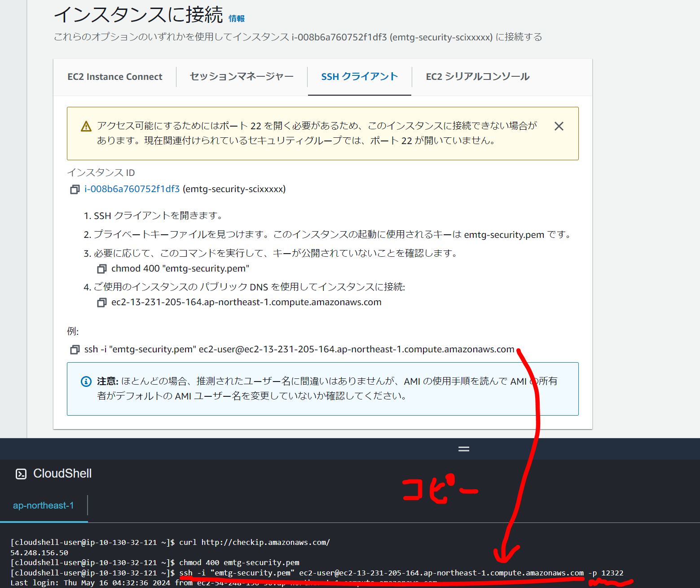Click the warning triangle icon
Viewport: 700px width, 588px height.
86,127
